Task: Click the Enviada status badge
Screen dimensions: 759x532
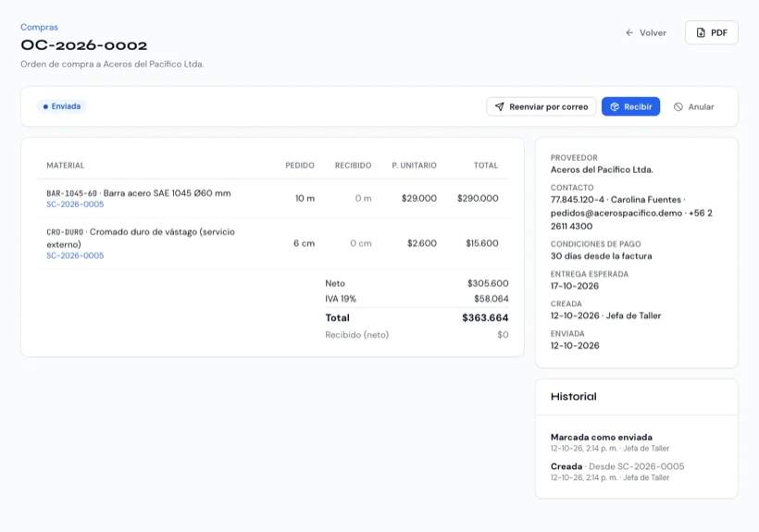Action: [61, 106]
